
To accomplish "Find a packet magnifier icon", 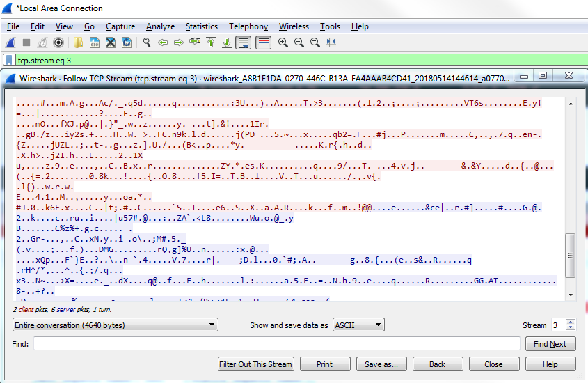I will 147,42.
